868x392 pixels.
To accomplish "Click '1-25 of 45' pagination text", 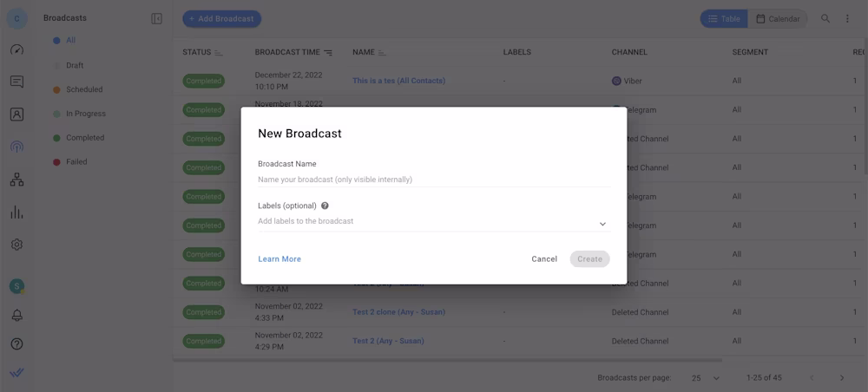I will tap(764, 378).
